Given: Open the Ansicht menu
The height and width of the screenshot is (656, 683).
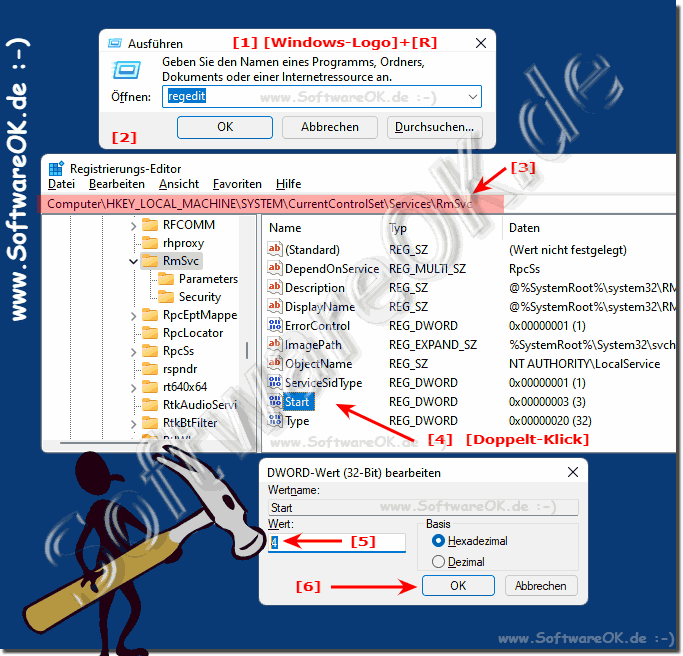Looking at the screenshot, I should [179, 184].
